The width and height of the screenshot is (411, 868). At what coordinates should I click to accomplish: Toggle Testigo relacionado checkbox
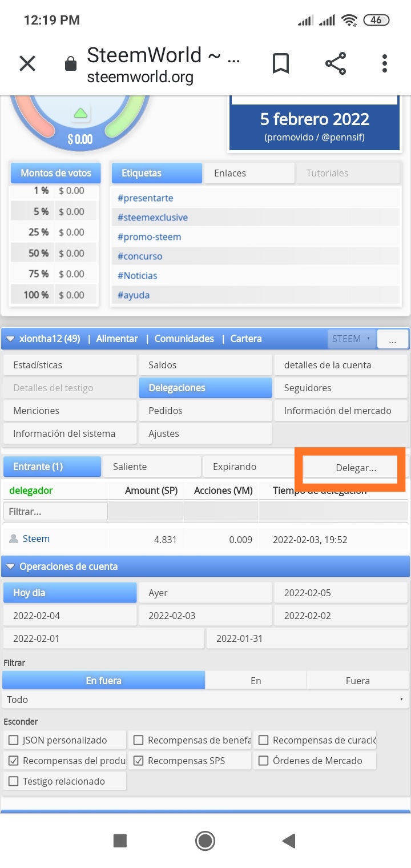click(13, 781)
